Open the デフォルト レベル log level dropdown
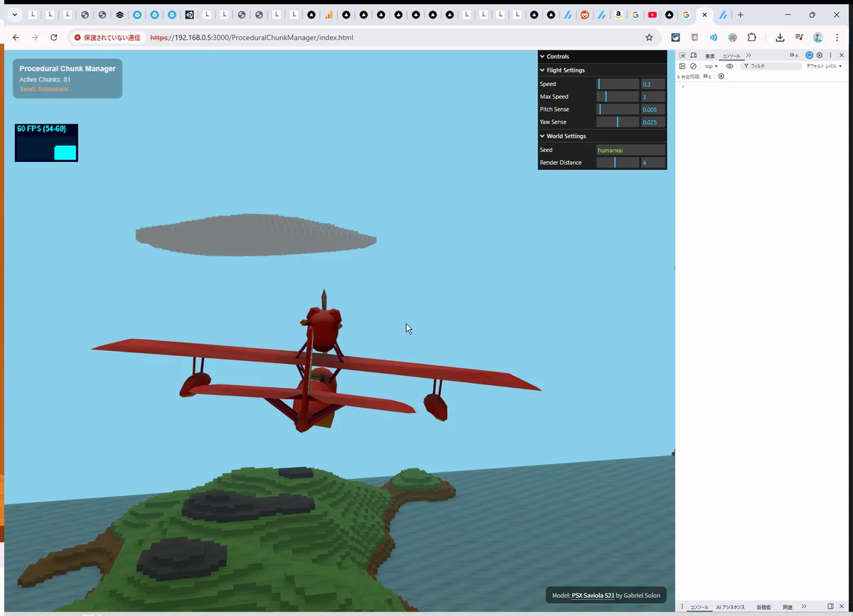The width and height of the screenshot is (853, 616). point(824,66)
